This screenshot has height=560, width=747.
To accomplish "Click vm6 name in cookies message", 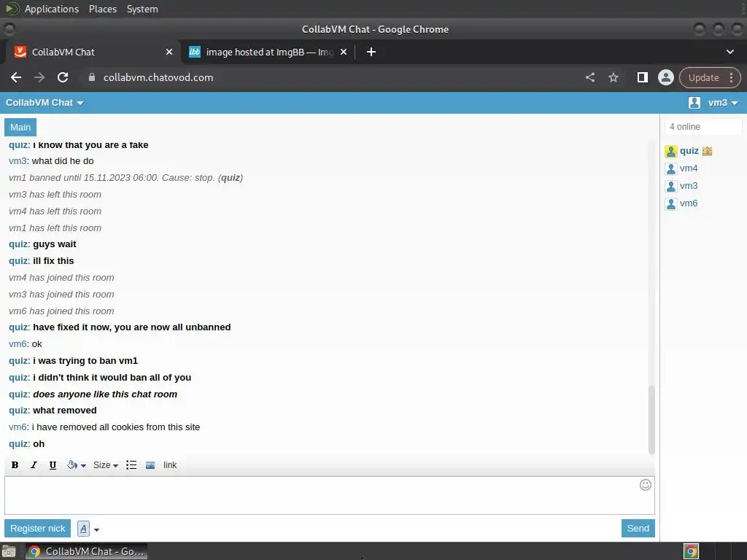I will [18, 427].
